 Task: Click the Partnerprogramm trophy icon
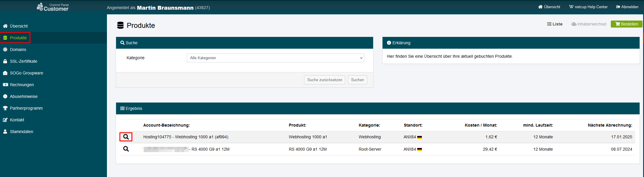coord(5,108)
